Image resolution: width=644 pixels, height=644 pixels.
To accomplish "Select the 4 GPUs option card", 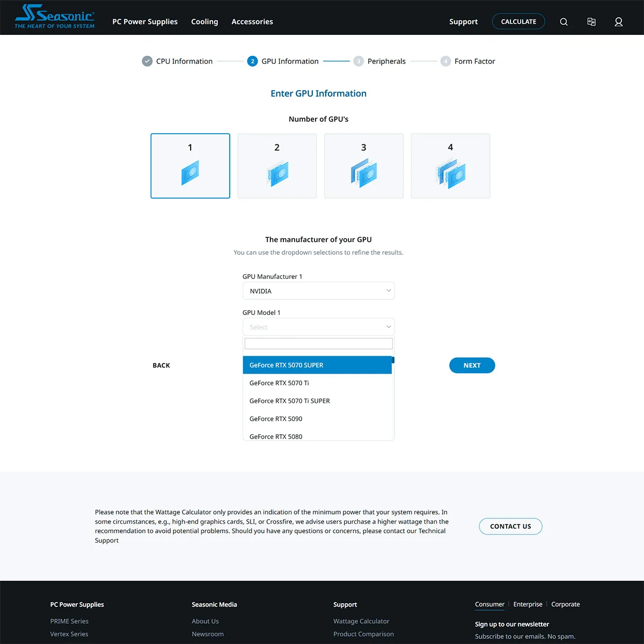I will coord(450,166).
